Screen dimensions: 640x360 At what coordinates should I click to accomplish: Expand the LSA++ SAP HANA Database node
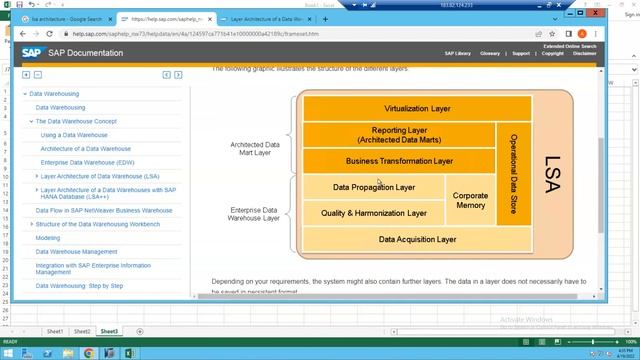pos(37,190)
